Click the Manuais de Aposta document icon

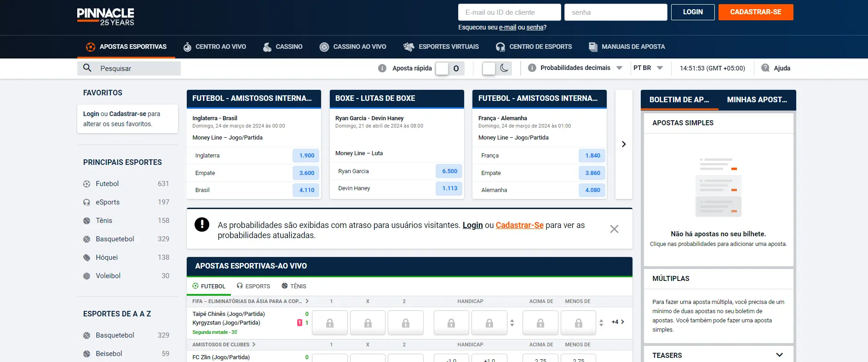pyautogui.click(x=593, y=47)
